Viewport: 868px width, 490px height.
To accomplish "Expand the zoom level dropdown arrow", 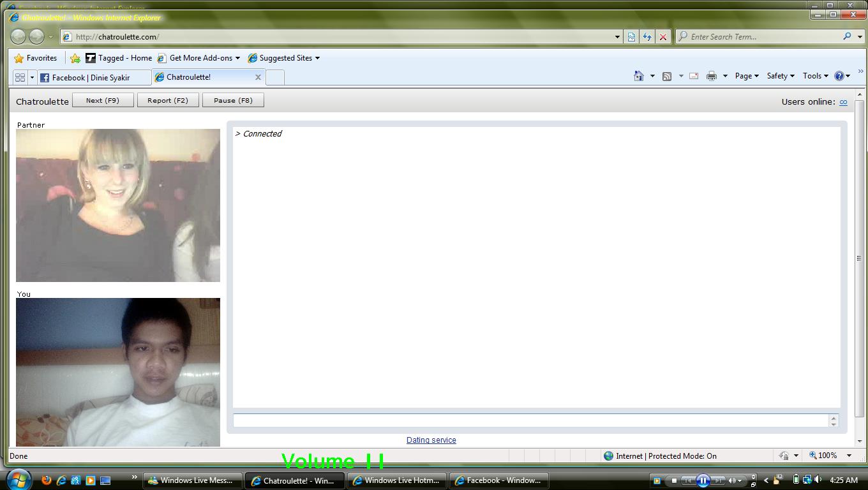I will click(x=849, y=456).
